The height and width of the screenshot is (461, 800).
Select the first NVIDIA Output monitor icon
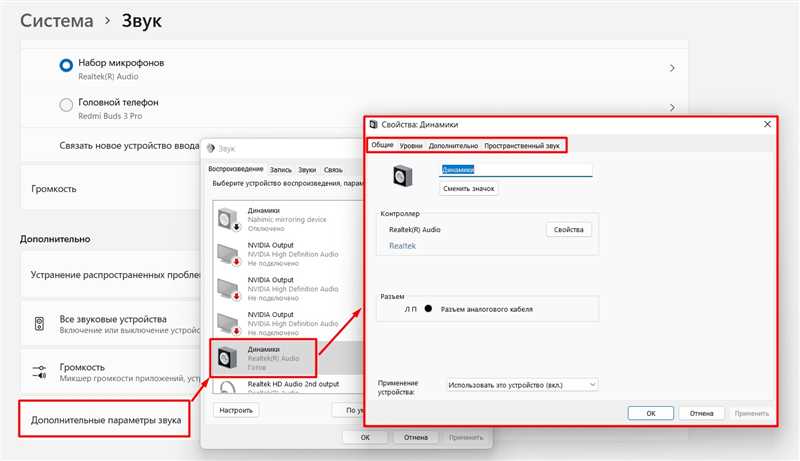[229, 254]
